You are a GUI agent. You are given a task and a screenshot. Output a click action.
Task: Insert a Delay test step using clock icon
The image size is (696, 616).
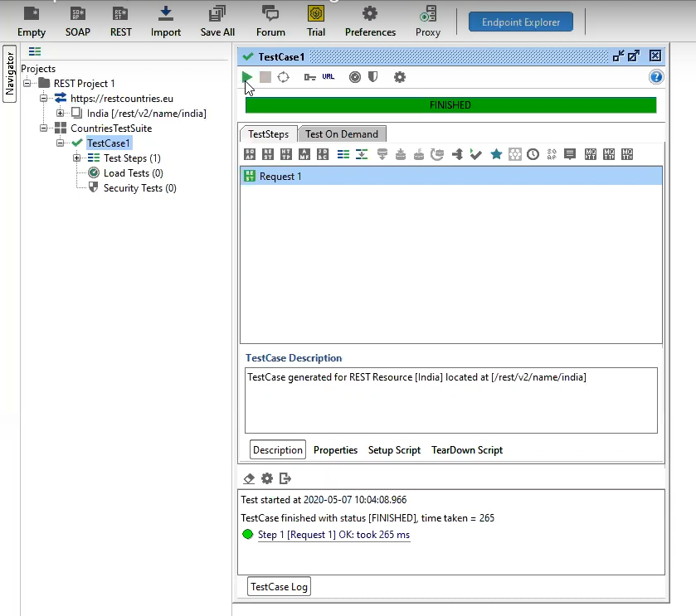point(533,154)
